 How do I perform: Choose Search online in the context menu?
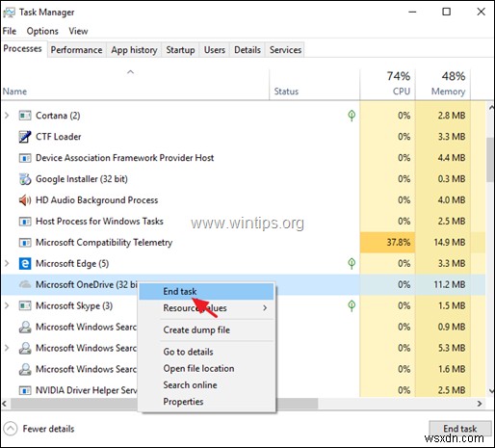(206, 385)
